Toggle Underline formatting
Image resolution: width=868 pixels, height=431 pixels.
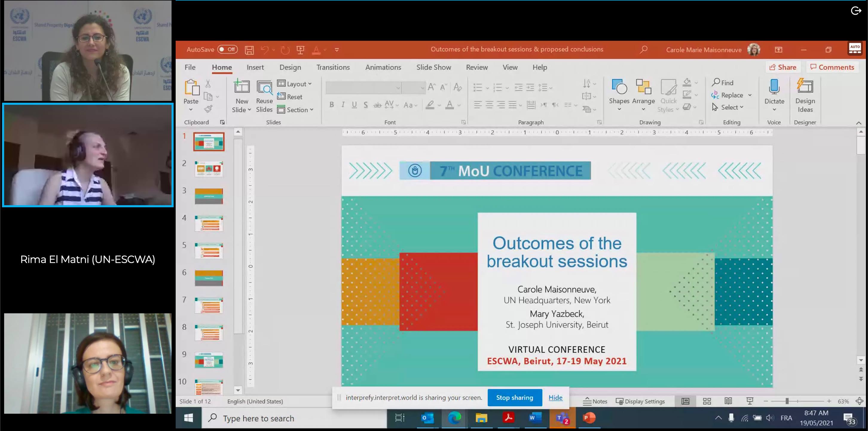pyautogui.click(x=354, y=105)
